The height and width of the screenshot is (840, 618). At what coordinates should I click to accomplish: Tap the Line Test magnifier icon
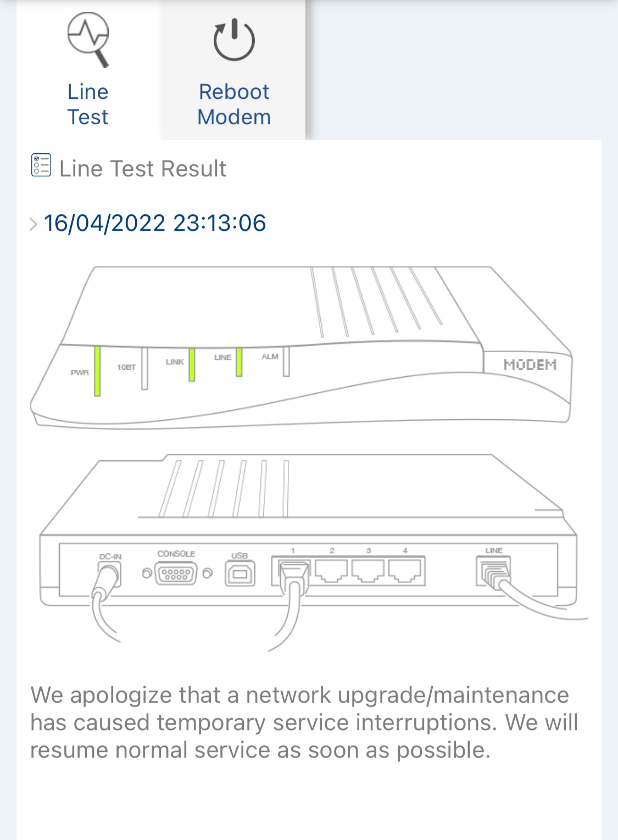88,40
